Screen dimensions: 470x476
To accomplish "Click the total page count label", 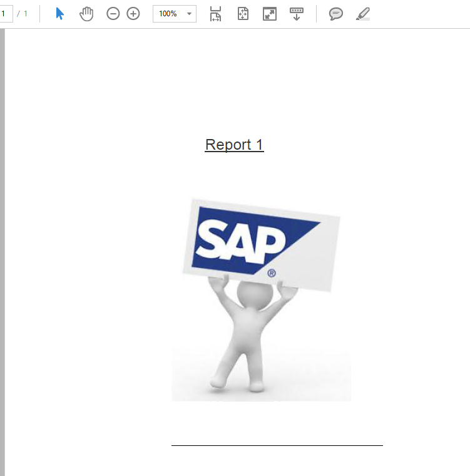I will point(25,13).
